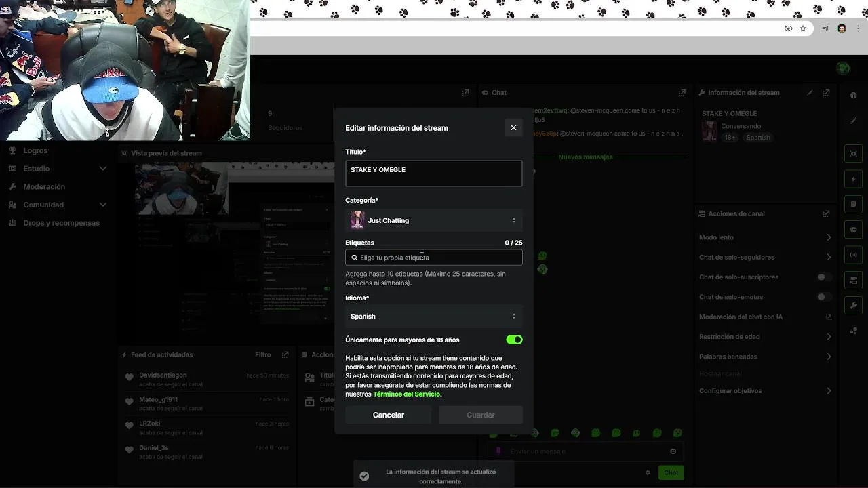Image resolution: width=868 pixels, height=488 pixels.
Task: Open chat settings gear icon
Action: (648, 472)
